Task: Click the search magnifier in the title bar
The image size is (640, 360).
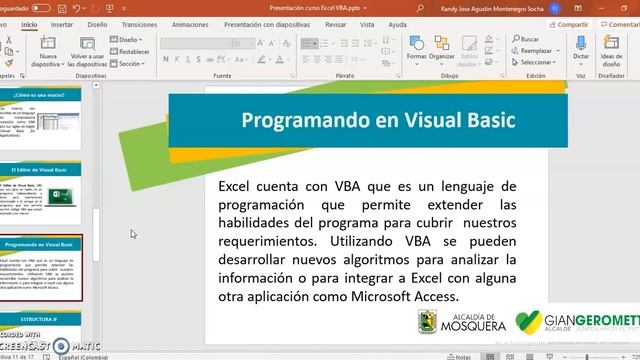Action: point(420,8)
